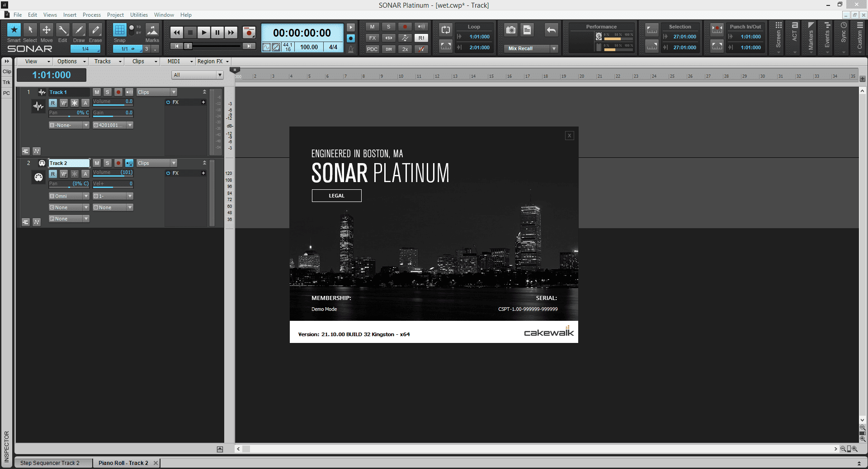
Task: Adjust Track 1 Gain slider
Action: click(x=113, y=113)
